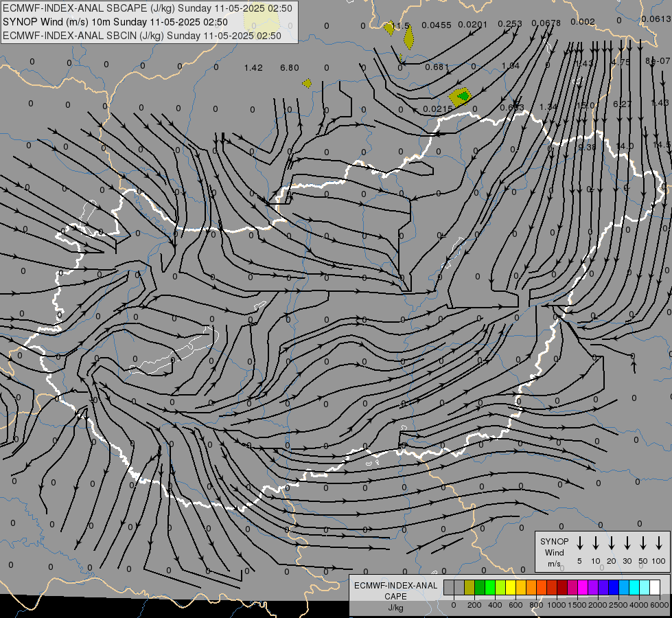Select the lime swatch in the CAPE scale

pos(500,587)
